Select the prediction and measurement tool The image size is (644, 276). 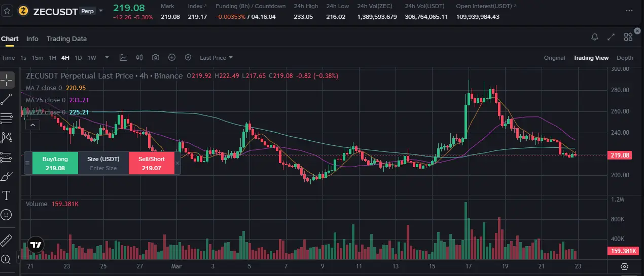click(7, 157)
